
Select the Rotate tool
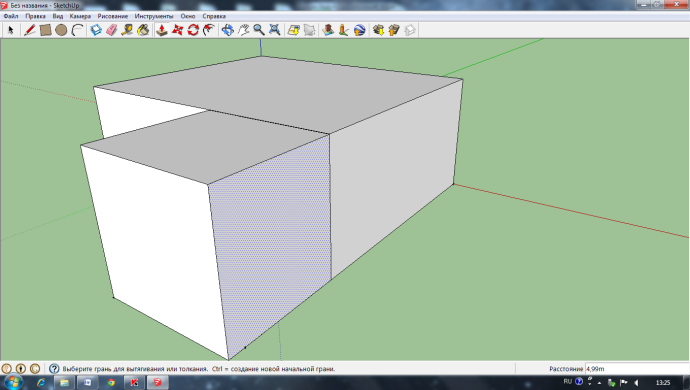(193, 30)
